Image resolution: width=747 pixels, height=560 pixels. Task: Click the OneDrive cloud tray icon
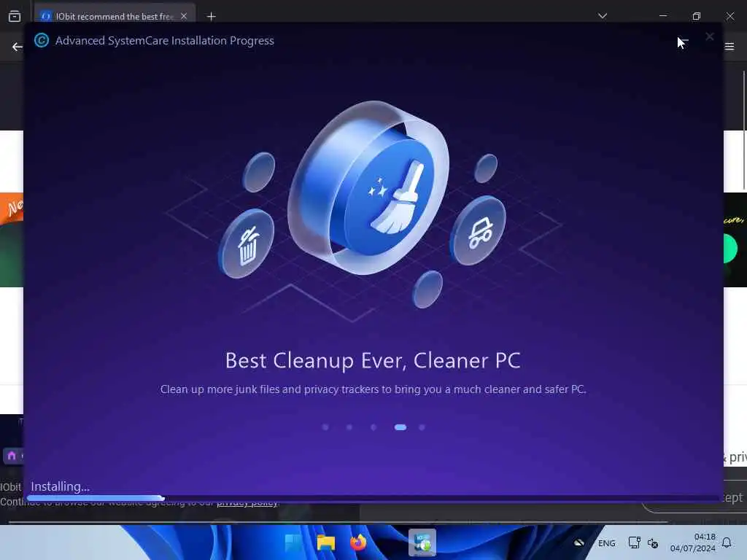click(x=578, y=542)
